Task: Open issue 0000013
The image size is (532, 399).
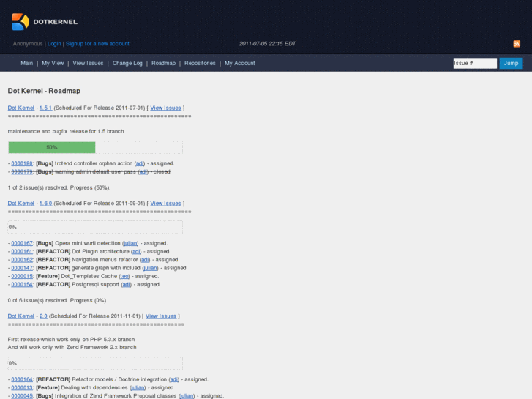Action: tap(22, 387)
